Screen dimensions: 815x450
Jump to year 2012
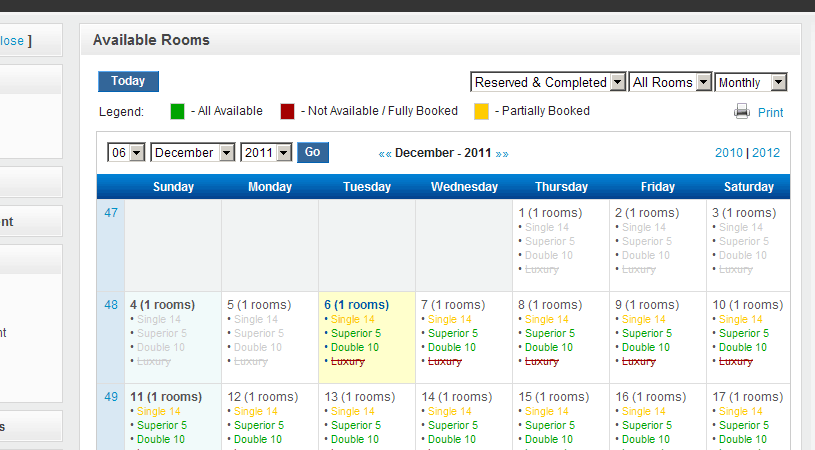(766, 153)
